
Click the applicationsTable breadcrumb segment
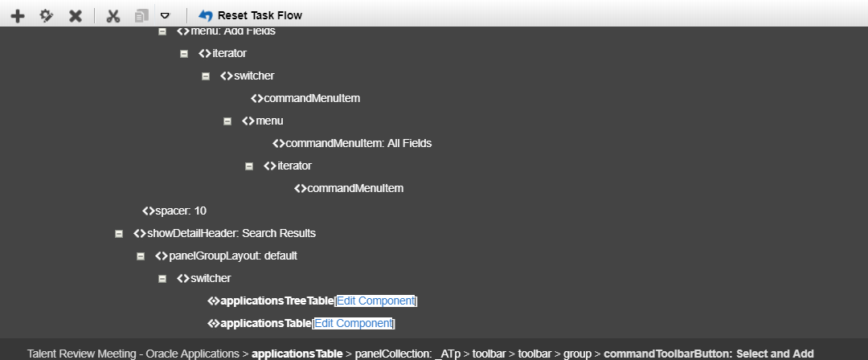[x=297, y=354]
